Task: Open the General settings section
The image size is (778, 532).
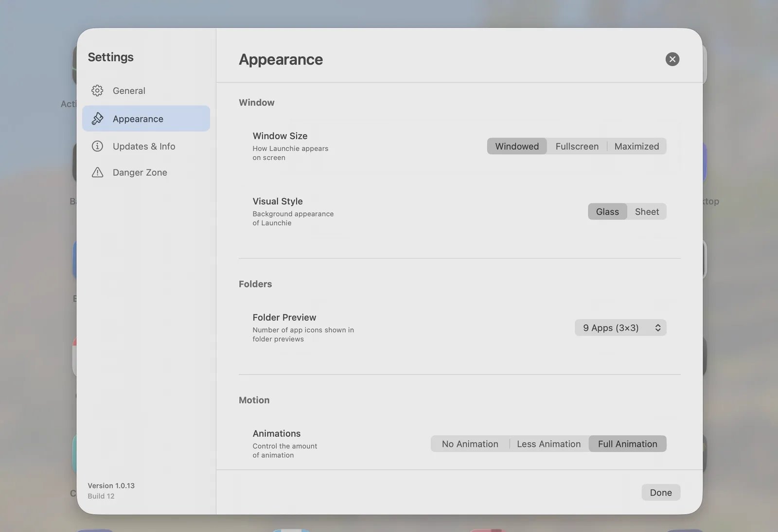Action: pyautogui.click(x=129, y=91)
